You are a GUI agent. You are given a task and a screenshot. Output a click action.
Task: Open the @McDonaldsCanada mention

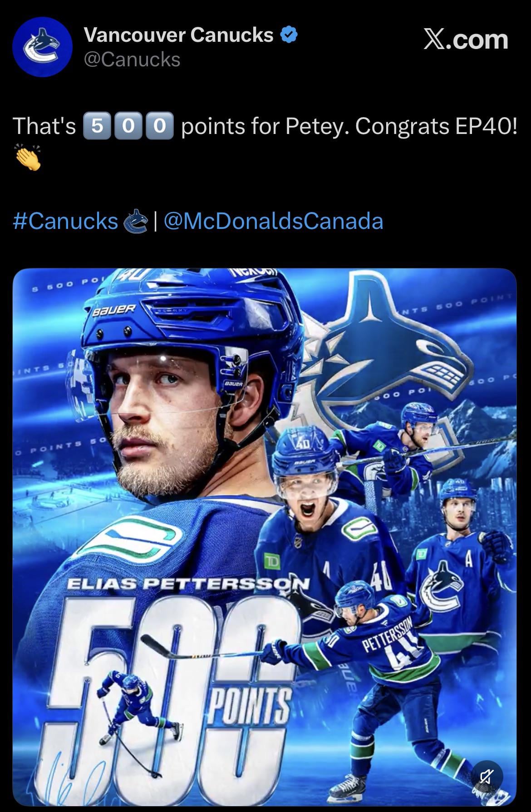point(273,221)
